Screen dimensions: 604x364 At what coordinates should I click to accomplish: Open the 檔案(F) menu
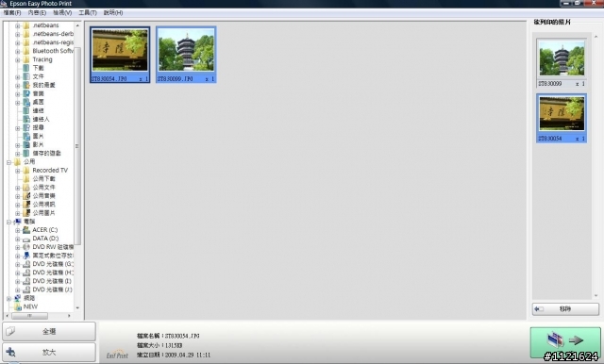[x=12, y=12]
